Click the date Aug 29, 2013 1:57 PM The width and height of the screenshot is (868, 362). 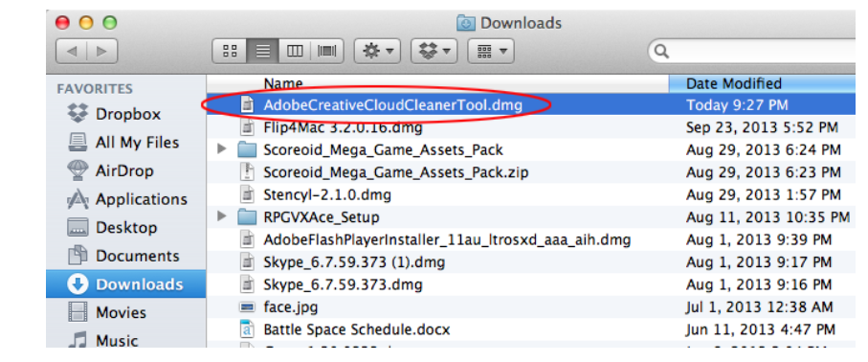(x=764, y=194)
